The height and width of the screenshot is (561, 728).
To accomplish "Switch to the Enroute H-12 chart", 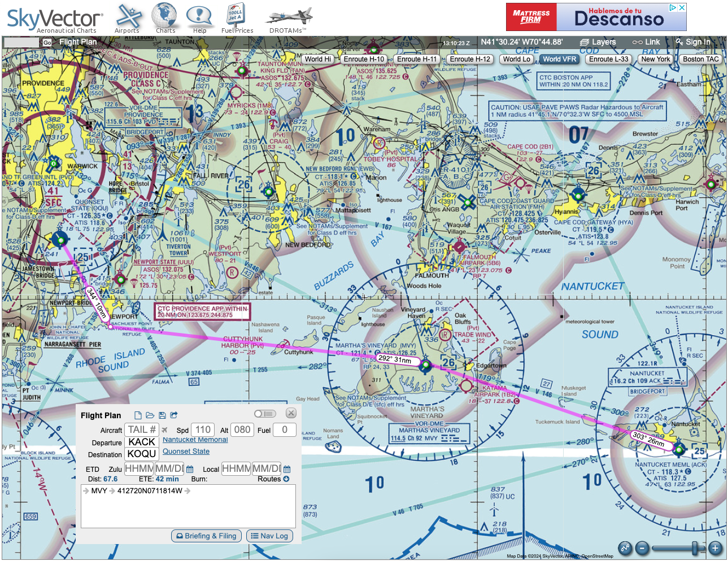I will (x=470, y=59).
